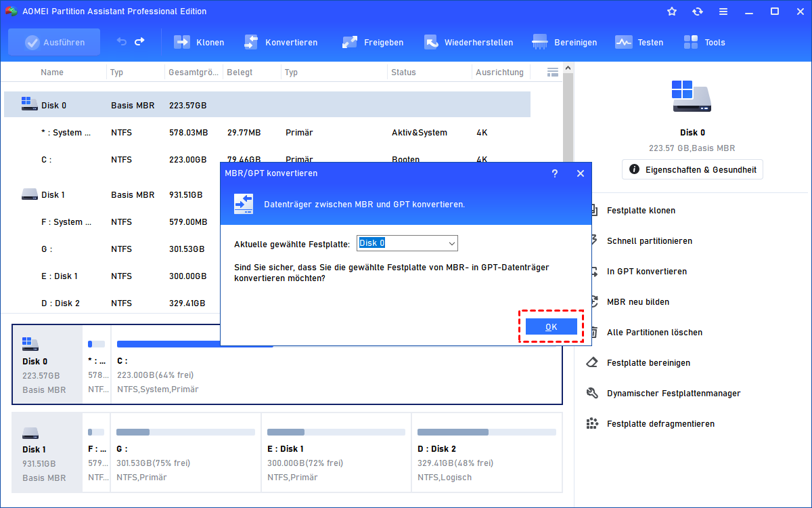Viewport: 812px width, 508px height.
Task: Click the Bereinigen toolbar icon
Action: click(x=540, y=42)
